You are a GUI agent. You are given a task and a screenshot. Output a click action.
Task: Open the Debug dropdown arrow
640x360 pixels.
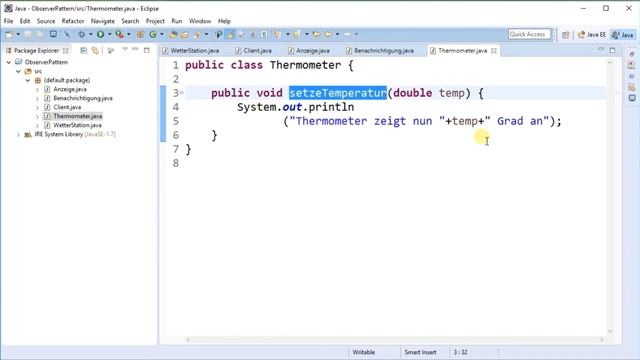(91, 35)
